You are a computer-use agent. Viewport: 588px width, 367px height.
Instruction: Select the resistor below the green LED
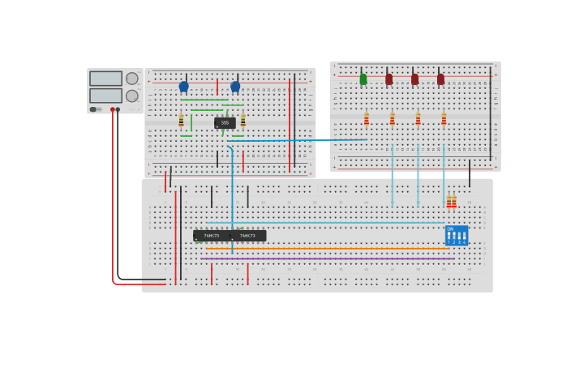pyautogui.click(x=367, y=119)
